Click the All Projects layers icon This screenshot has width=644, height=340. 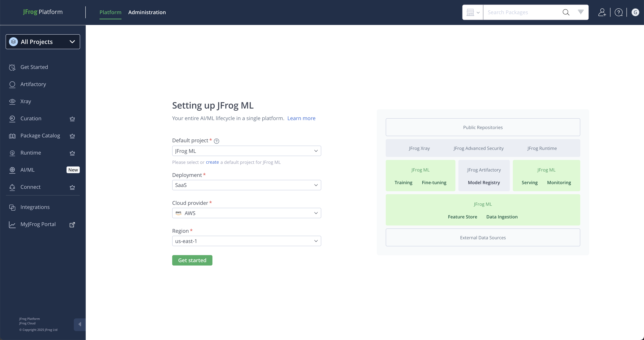13,42
